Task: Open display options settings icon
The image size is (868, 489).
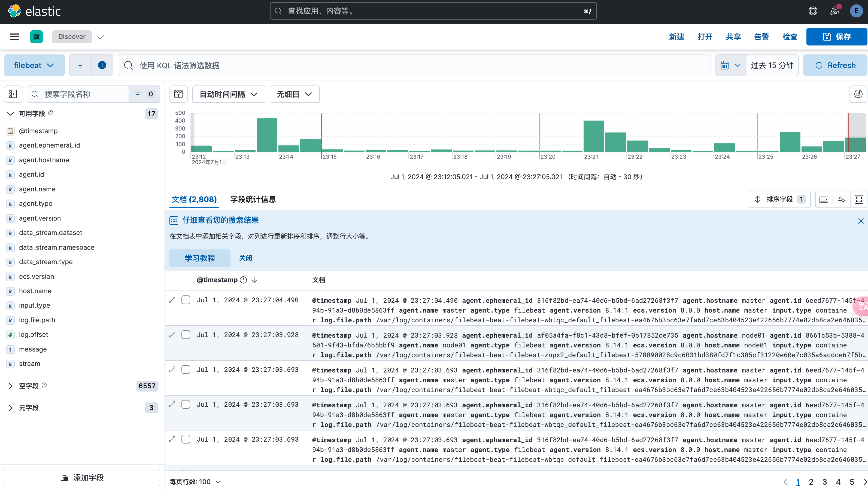Action: (x=841, y=199)
